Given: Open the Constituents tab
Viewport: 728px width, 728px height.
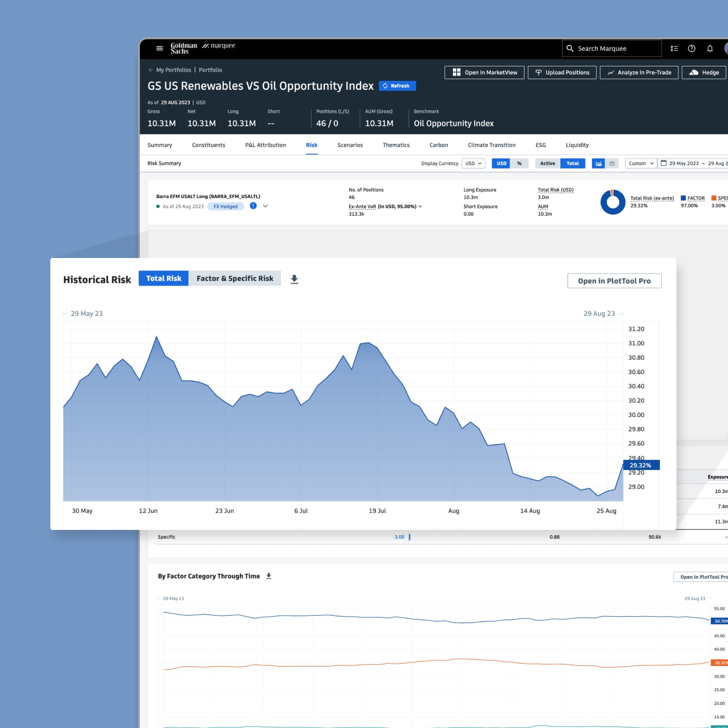Looking at the screenshot, I should tap(209, 145).
